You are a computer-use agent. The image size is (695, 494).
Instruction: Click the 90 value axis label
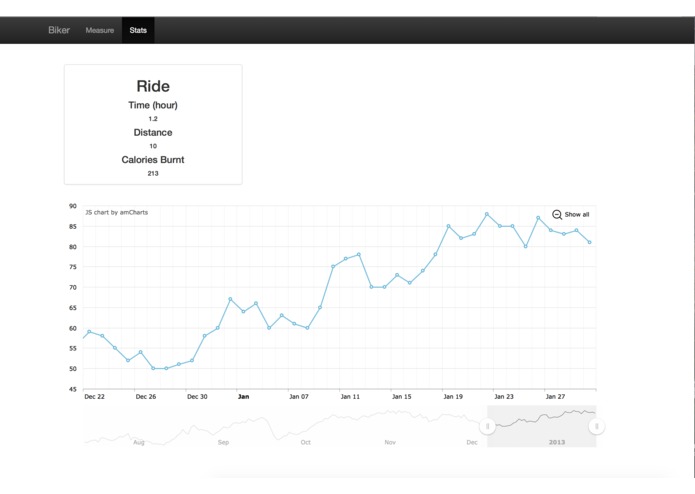click(73, 206)
